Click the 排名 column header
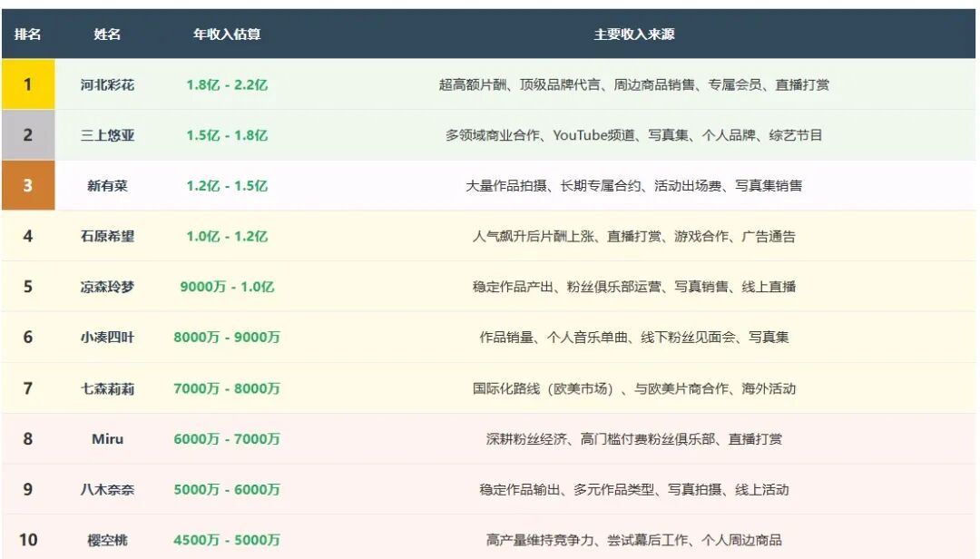Image resolution: width=980 pixels, height=559 pixels. click(27, 34)
